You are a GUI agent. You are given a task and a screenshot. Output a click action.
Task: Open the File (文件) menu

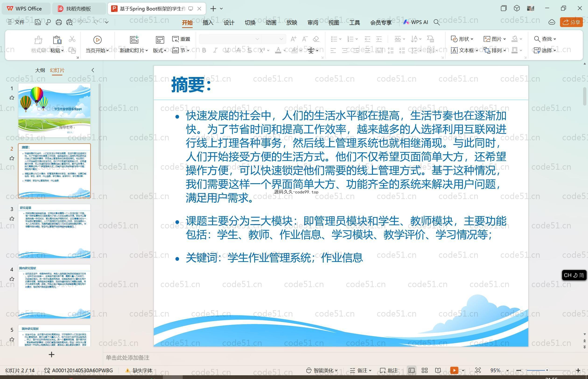click(16, 22)
